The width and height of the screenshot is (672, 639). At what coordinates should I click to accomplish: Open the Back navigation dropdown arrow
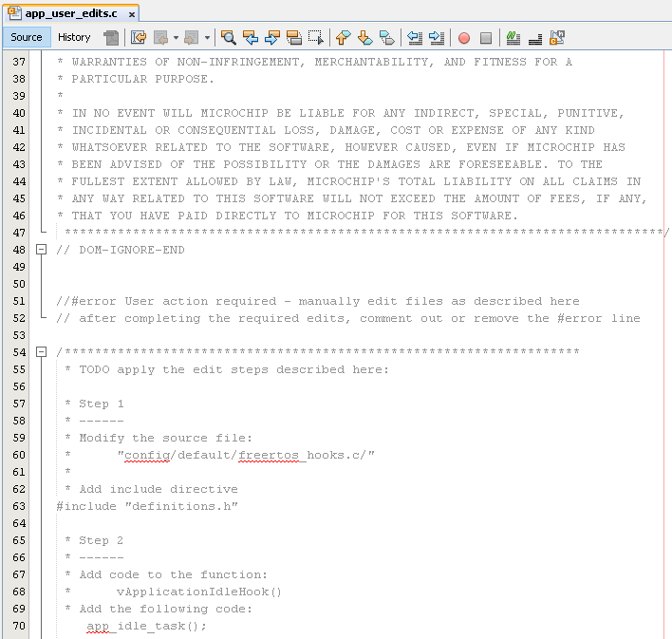coord(176,38)
